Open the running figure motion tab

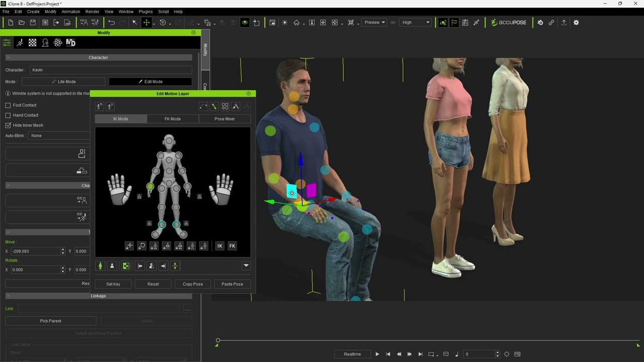[20, 43]
